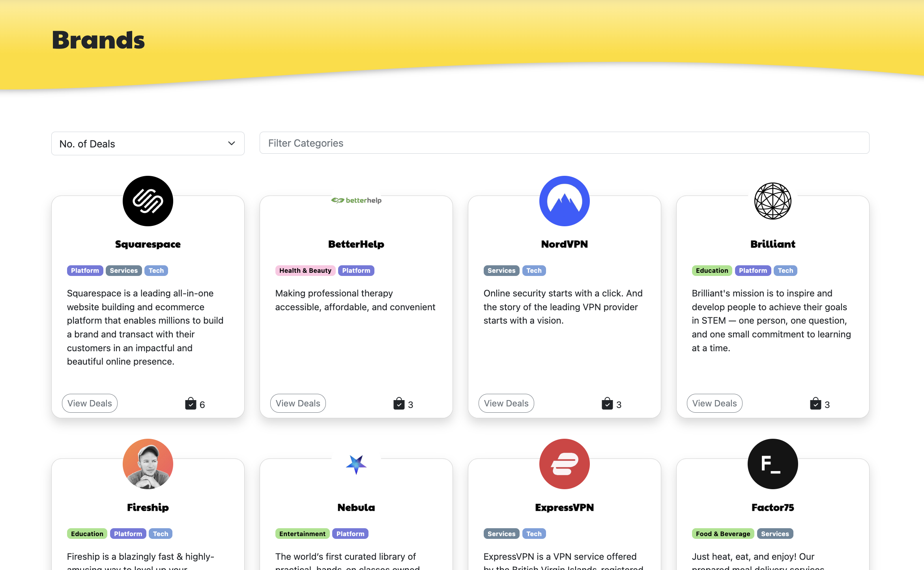This screenshot has height=570, width=924.
Task: Click the Factor75 black logo
Action: pyautogui.click(x=773, y=464)
